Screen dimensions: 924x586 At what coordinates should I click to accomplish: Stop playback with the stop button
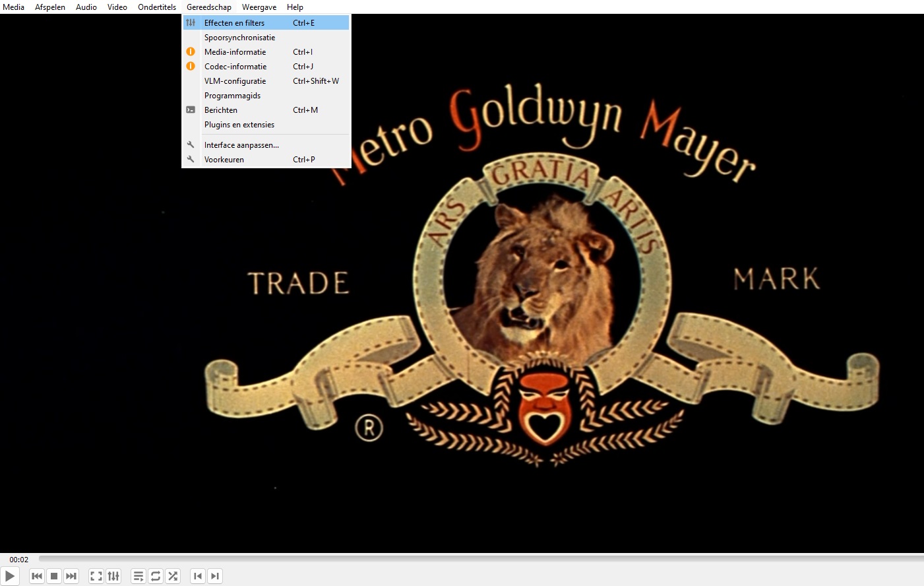point(54,576)
